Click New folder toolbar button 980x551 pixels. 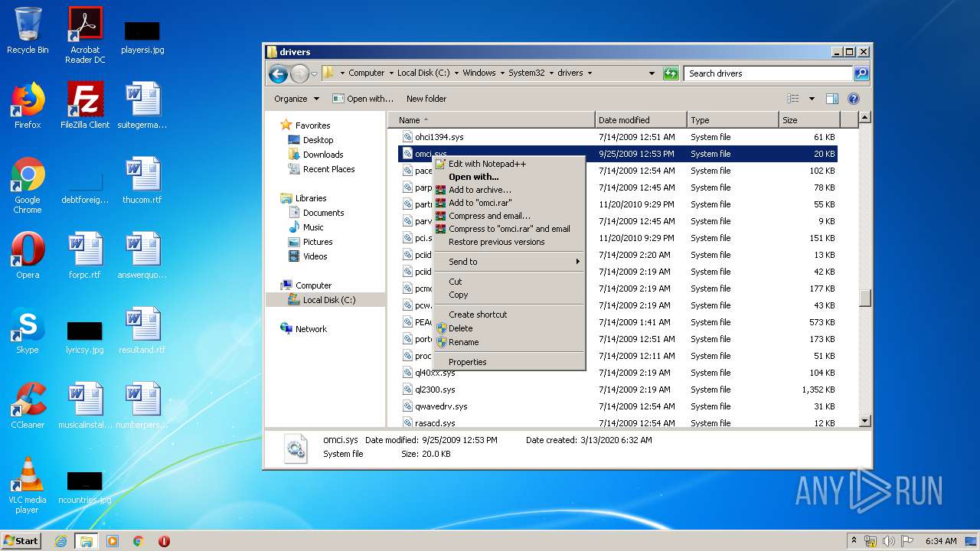[x=426, y=99]
